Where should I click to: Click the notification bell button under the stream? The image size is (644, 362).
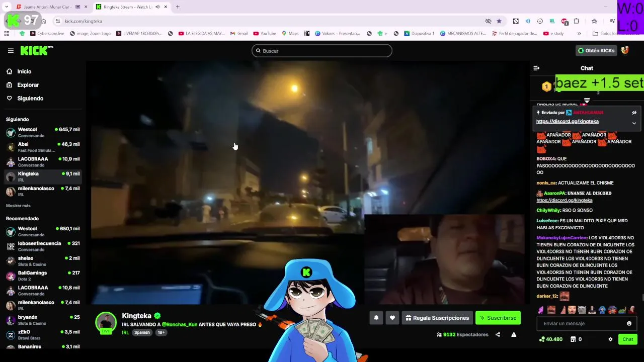[x=376, y=318]
